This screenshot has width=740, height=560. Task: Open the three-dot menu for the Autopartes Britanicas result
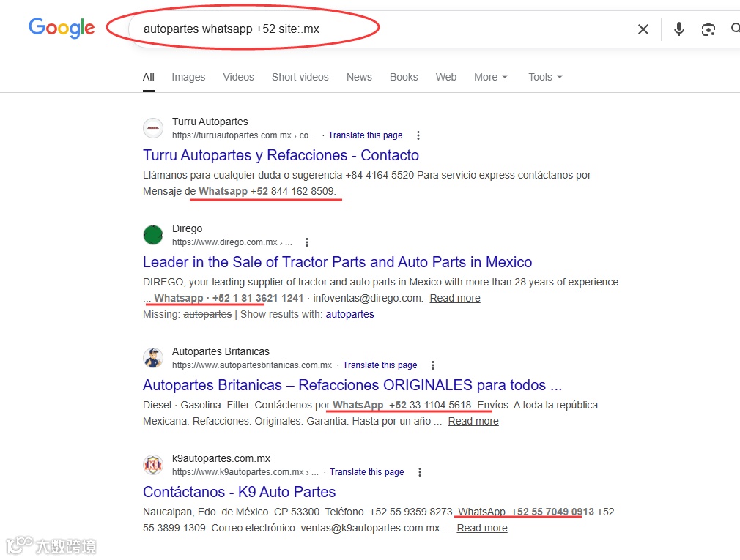coord(432,365)
